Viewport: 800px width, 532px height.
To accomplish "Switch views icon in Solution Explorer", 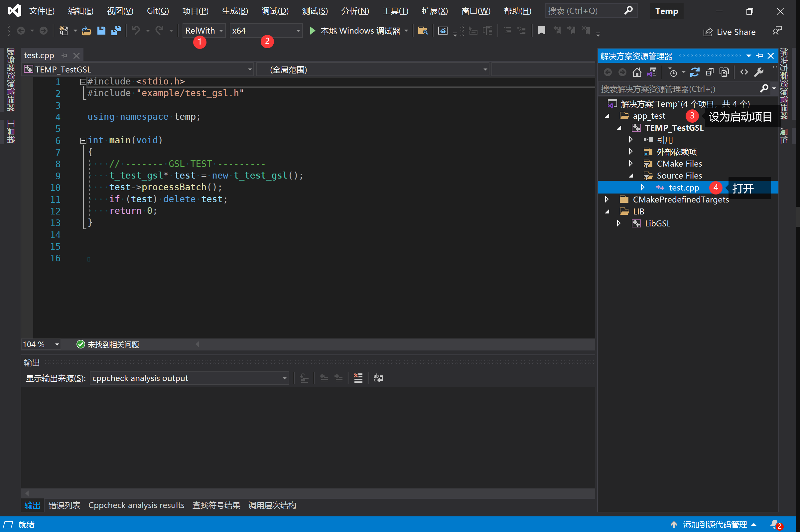I will pyautogui.click(x=652, y=72).
